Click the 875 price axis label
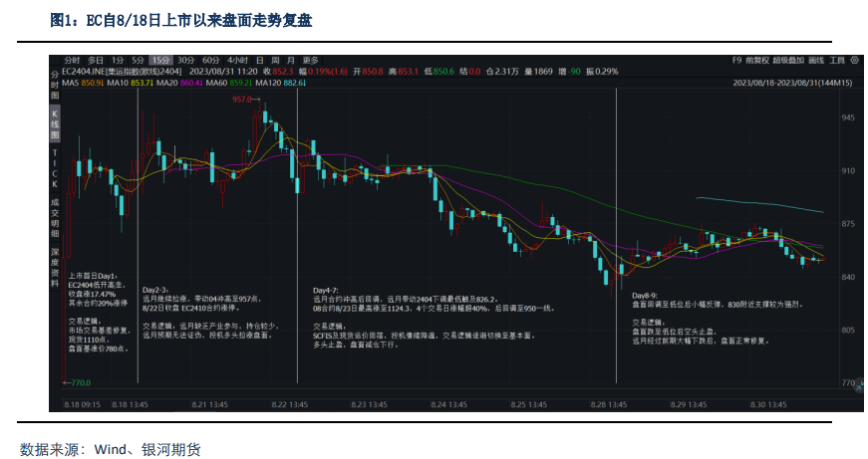The image size is (868, 459). [x=848, y=224]
